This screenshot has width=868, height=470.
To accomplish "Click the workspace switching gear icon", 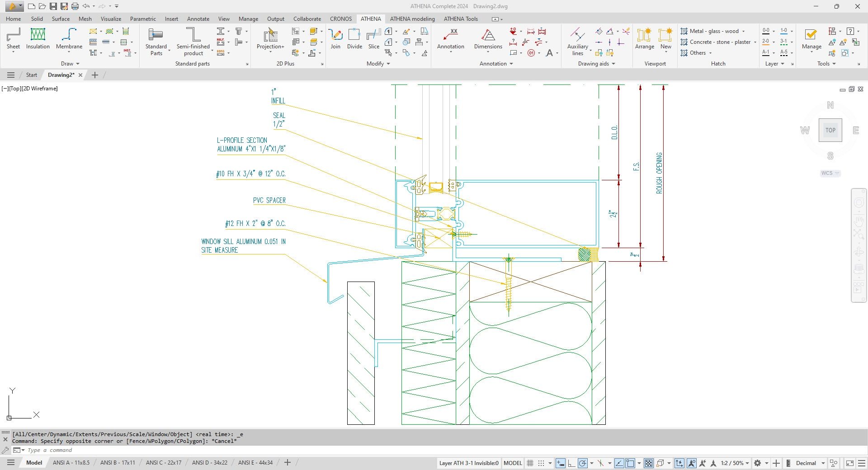I will coord(758,463).
